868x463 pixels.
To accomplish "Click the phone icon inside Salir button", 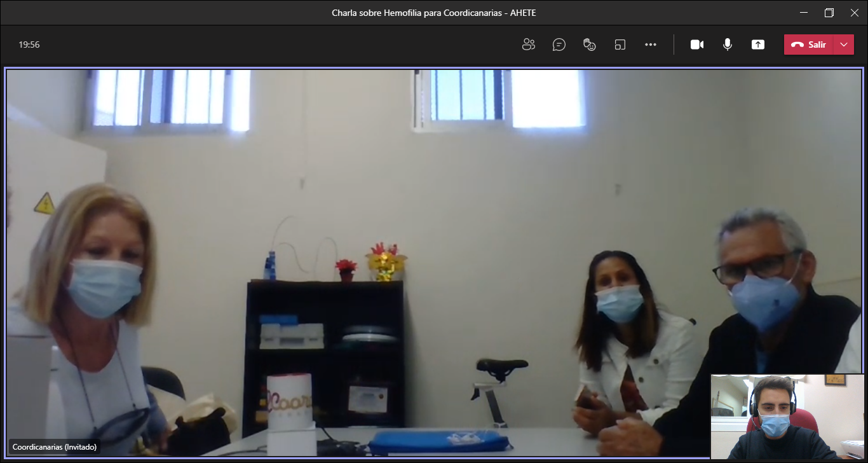I will coord(797,45).
